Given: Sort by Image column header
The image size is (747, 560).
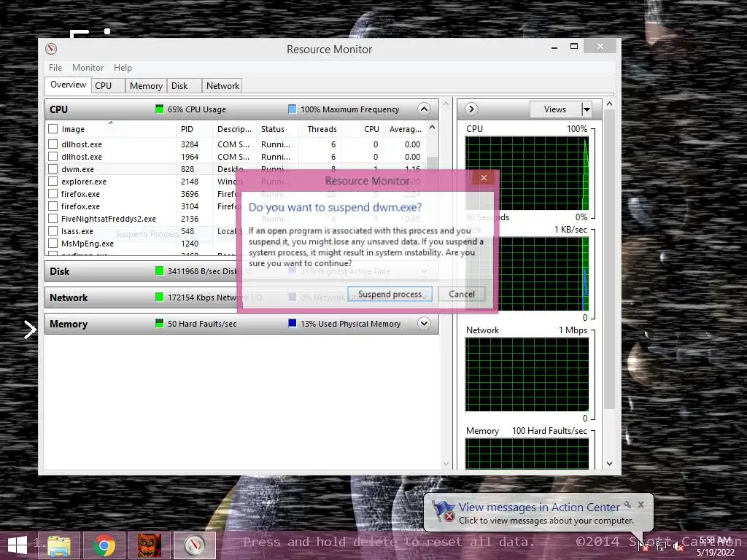Looking at the screenshot, I should click(x=112, y=129).
